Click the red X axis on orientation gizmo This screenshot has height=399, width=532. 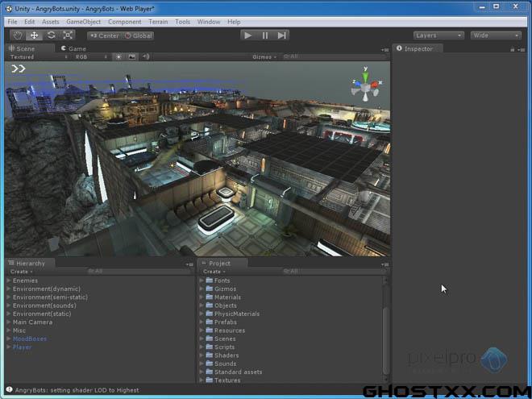click(x=376, y=84)
